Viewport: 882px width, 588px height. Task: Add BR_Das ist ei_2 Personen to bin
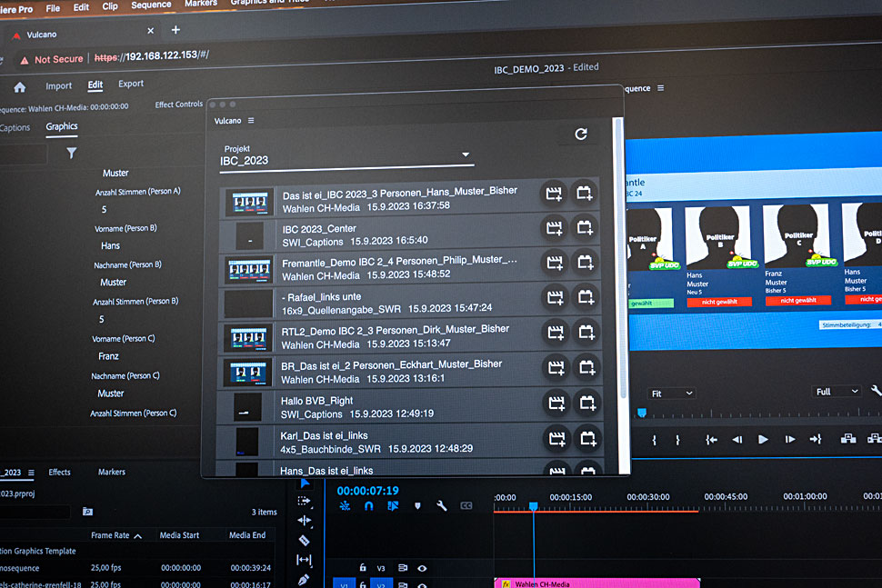tap(587, 367)
